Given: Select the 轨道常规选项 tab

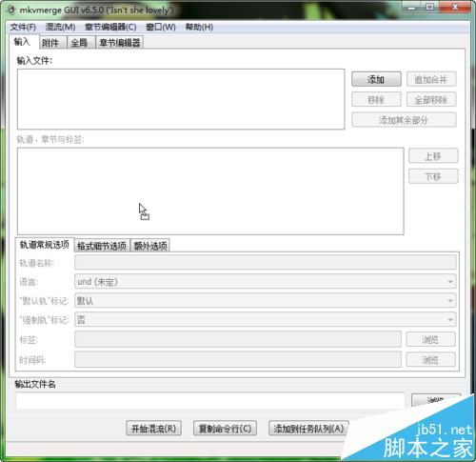Looking at the screenshot, I should 45,245.
